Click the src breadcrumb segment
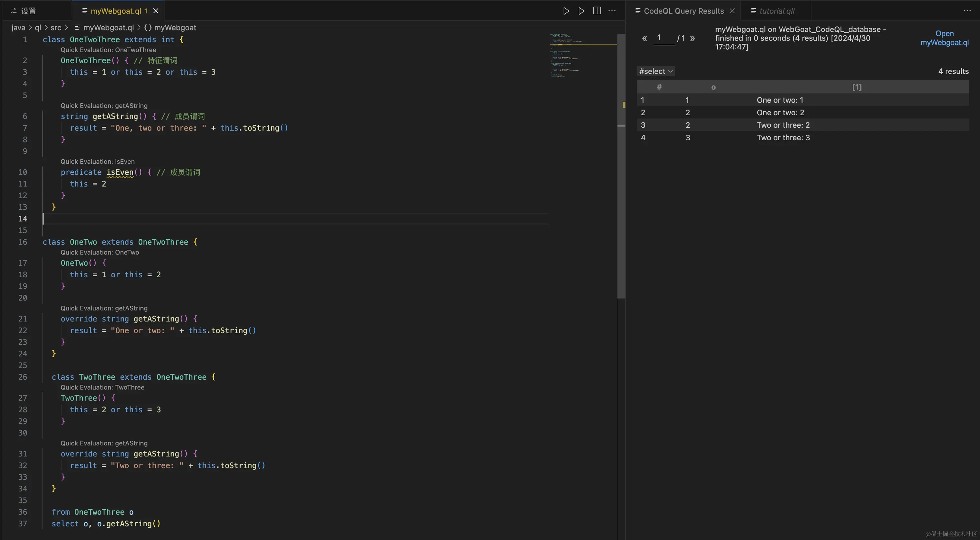Screen dimensions: 980x540 (x=56, y=28)
